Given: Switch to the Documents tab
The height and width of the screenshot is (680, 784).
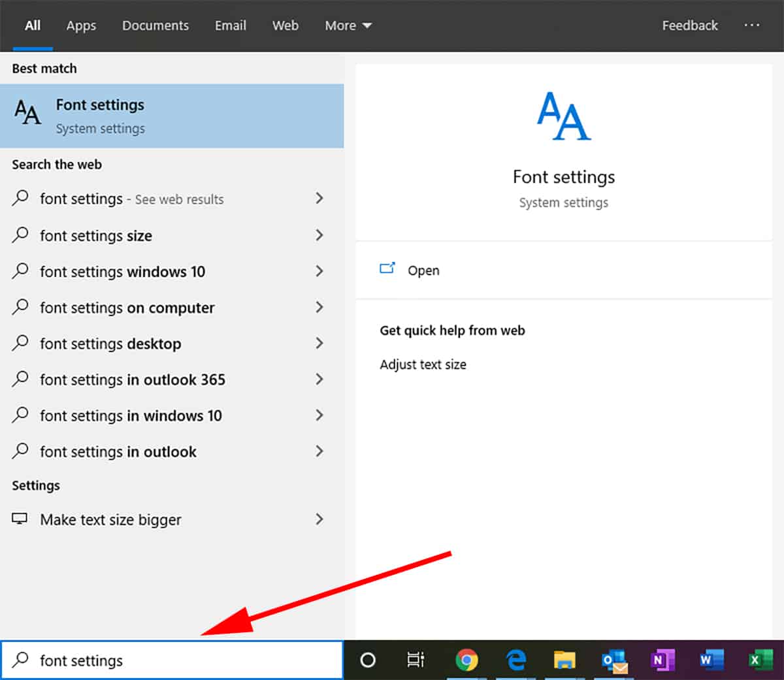Looking at the screenshot, I should pos(155,25).
